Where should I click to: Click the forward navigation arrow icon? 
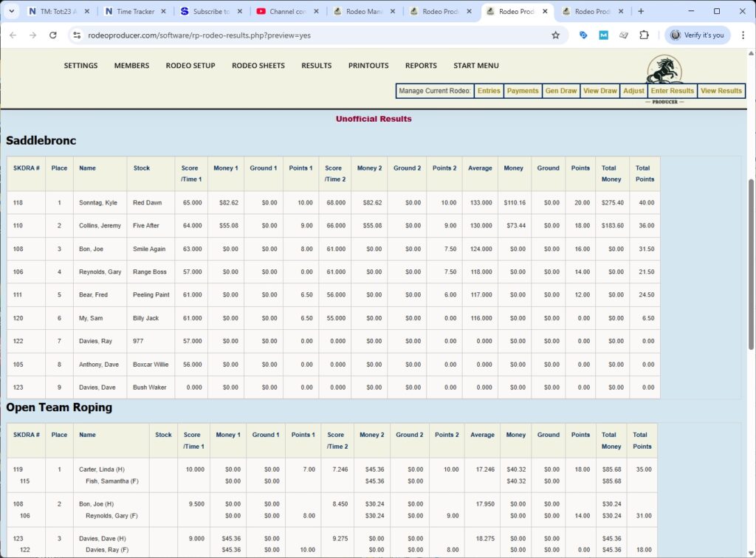click(x=32, y=35)
